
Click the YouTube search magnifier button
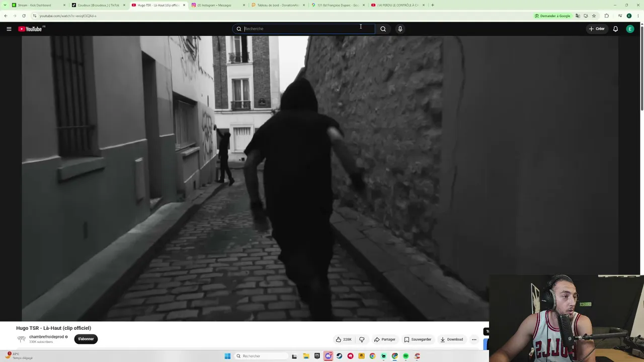[x=383, y=29]
